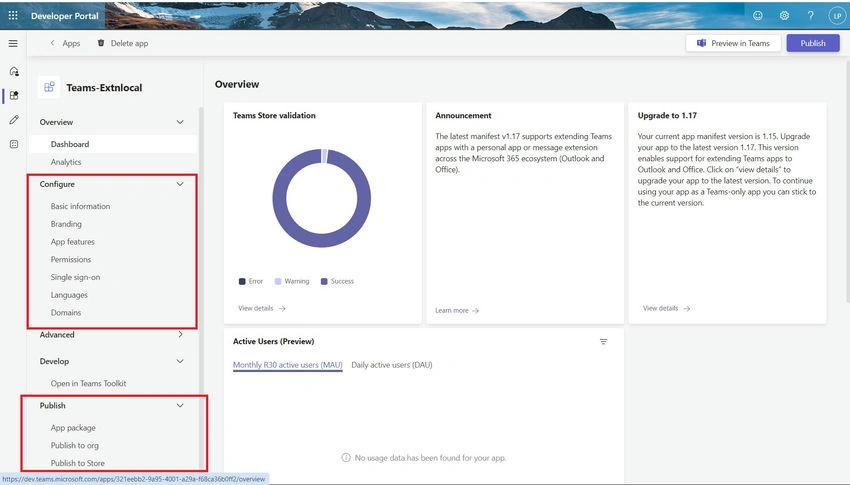Click View details under Teams Store validation

coord(262,308)
